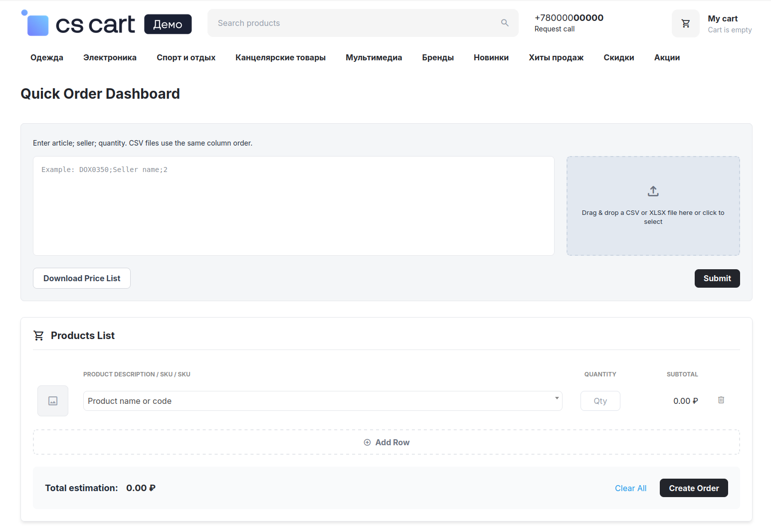Viewport: 771px width, 532px height.
Task: Click the Create Order button
Action: pos(694,488)
